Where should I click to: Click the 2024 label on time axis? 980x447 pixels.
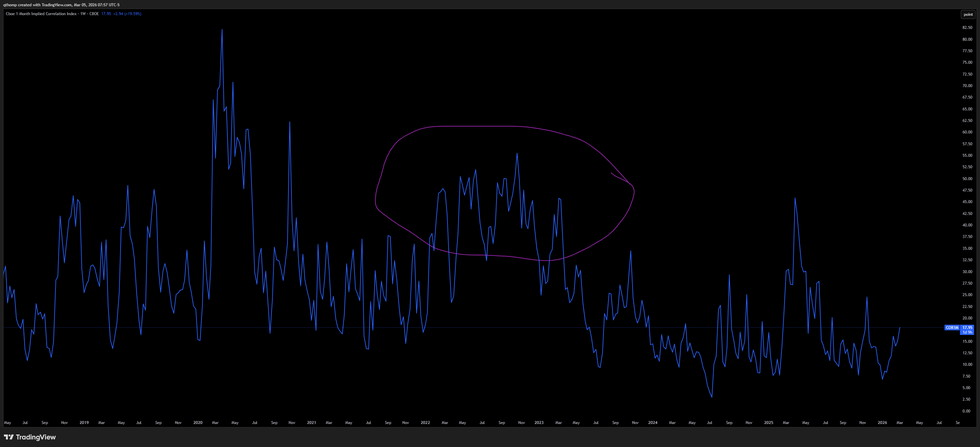pos(652,423)
